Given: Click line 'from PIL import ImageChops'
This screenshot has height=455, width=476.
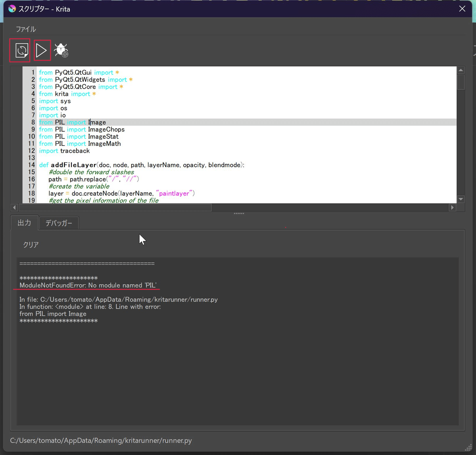Looking at the screenshot, I should tap(82, 129).
